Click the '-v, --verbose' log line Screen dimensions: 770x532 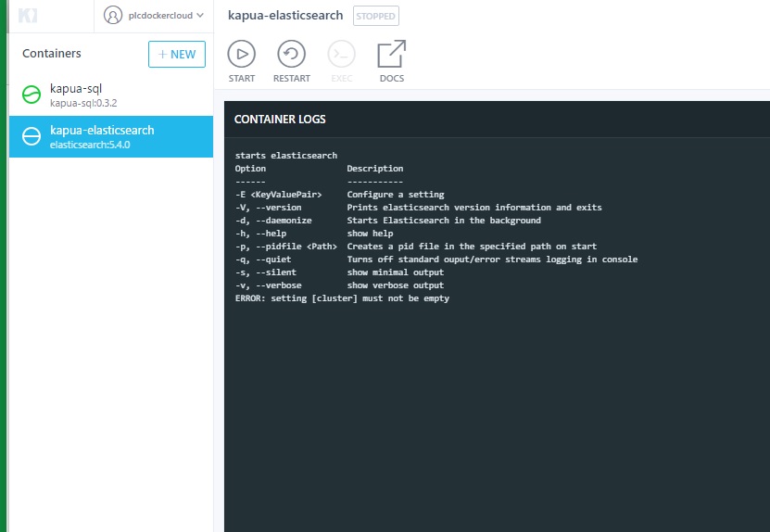[339, 285]
